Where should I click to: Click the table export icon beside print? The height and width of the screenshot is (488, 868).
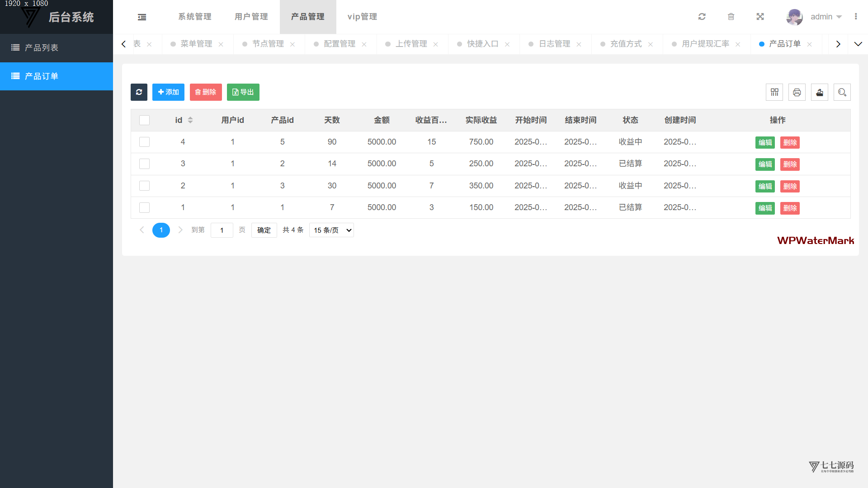819,92
